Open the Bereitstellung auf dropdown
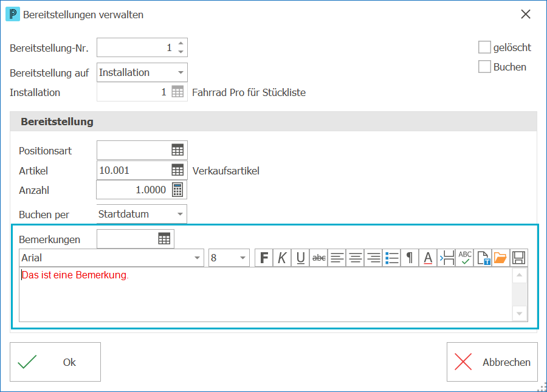The width and height of the screenshot is (547, 392). point(181,72)
